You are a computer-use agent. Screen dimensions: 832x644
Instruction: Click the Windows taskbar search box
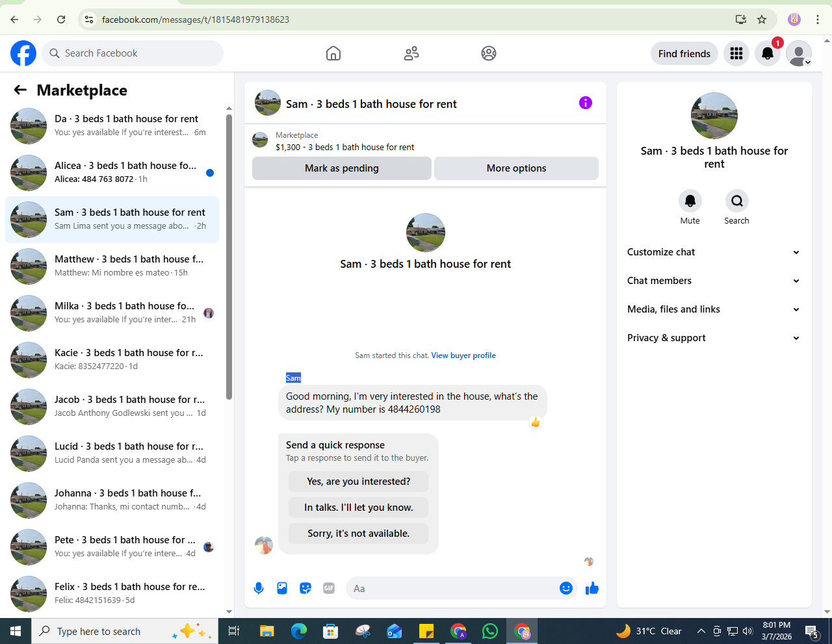click(125, 631)
